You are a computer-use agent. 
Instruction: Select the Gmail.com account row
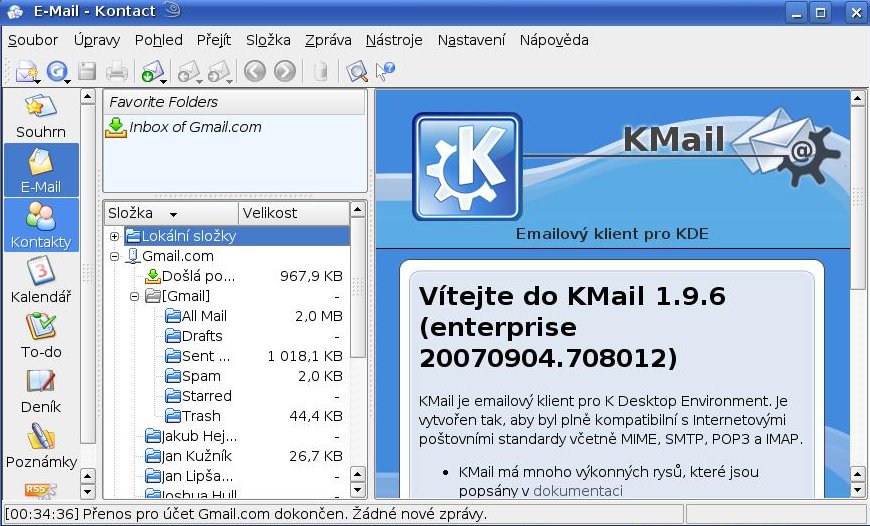[x=178, y=256]
